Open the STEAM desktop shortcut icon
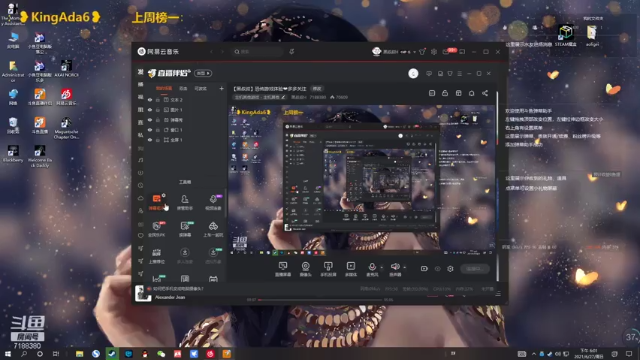This screenshot has height=360, width=640. click(x=566, y=35)
